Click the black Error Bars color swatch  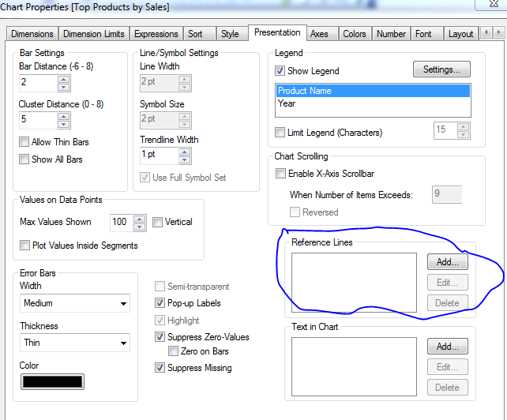pyautogui.click(x=52, y=382)
